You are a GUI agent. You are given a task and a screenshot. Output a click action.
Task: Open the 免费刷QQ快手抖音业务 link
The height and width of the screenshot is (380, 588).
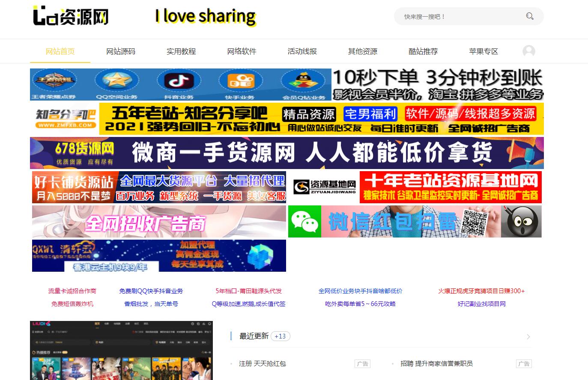(151, 291)
